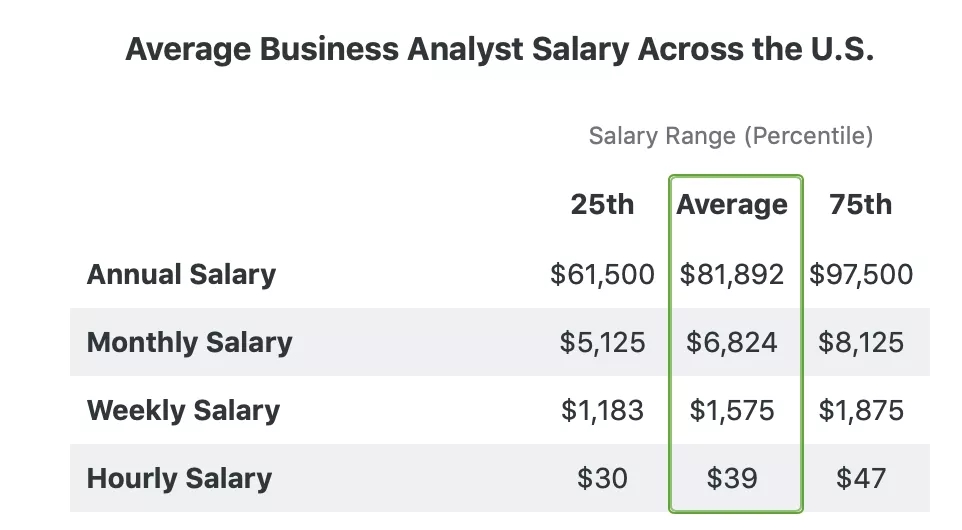The height and width of the screenshot is (530, 962).
Task: Click the $39 average hourly value
Action: (732, 479)
